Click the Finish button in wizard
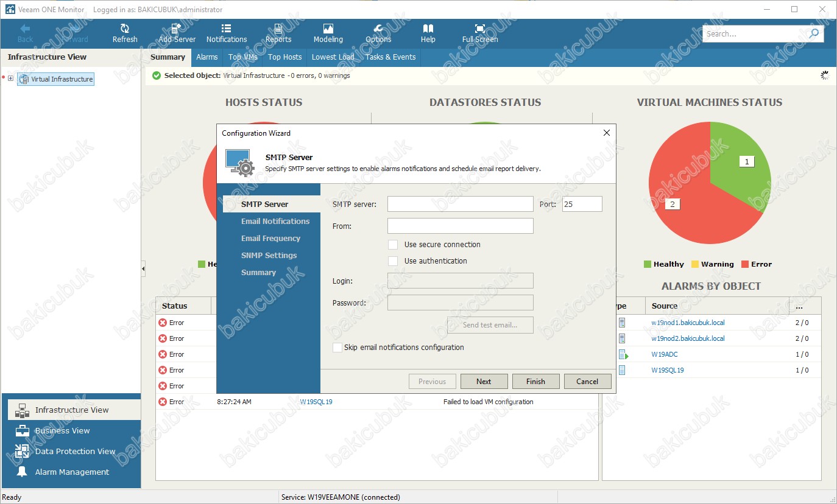 click(535, 382)
